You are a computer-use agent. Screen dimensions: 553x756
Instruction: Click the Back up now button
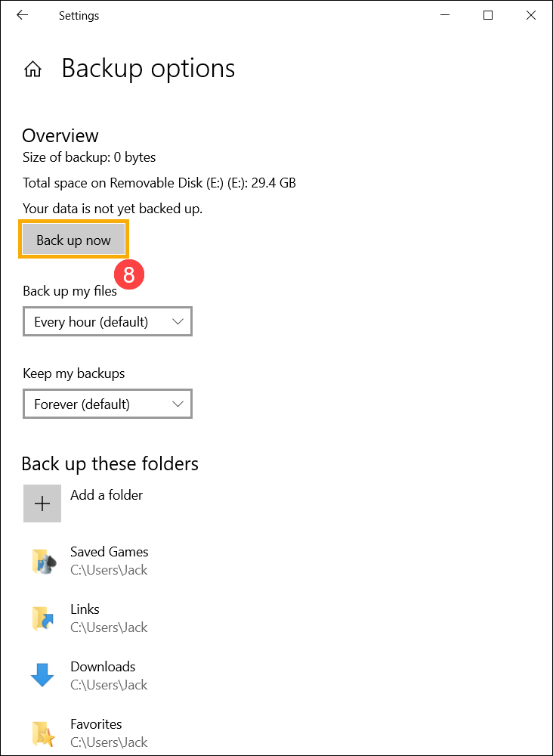pyautogui.click(x=73, y=239)
